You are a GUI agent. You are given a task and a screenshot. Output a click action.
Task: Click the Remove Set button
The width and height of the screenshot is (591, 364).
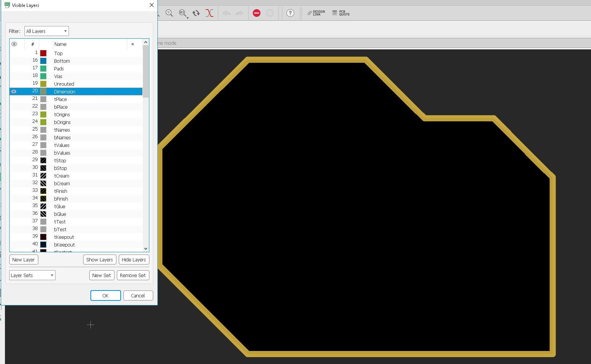[x=133, y=275]
